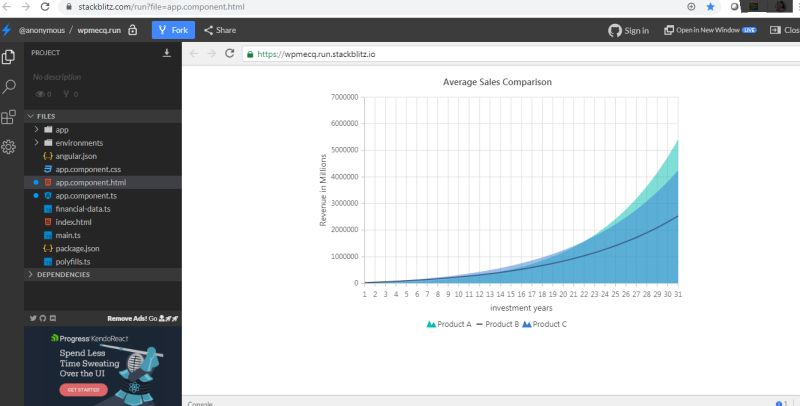The image size is (800, 406).
Task: Click preview back arrow
Action: (194, 54)
